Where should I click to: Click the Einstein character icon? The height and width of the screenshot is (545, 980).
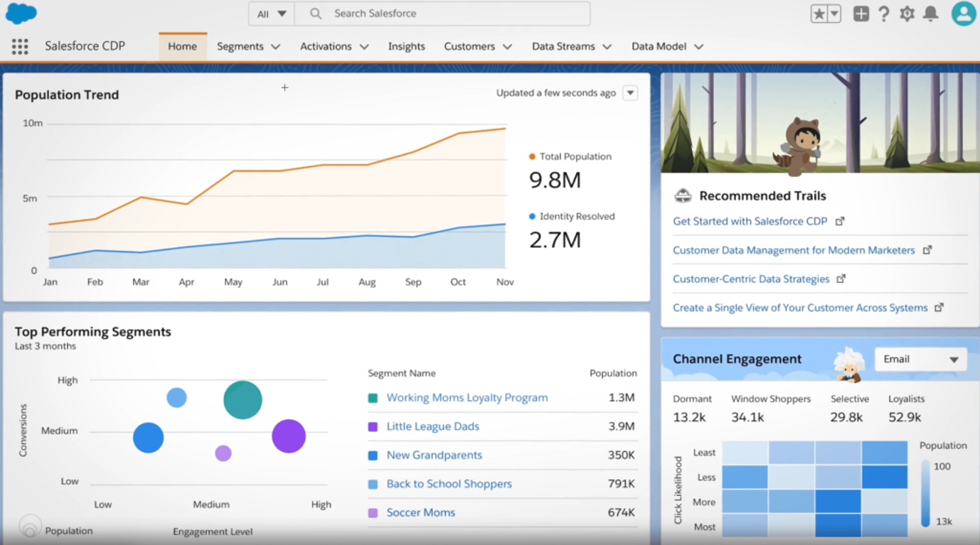[x=849, y=365]
